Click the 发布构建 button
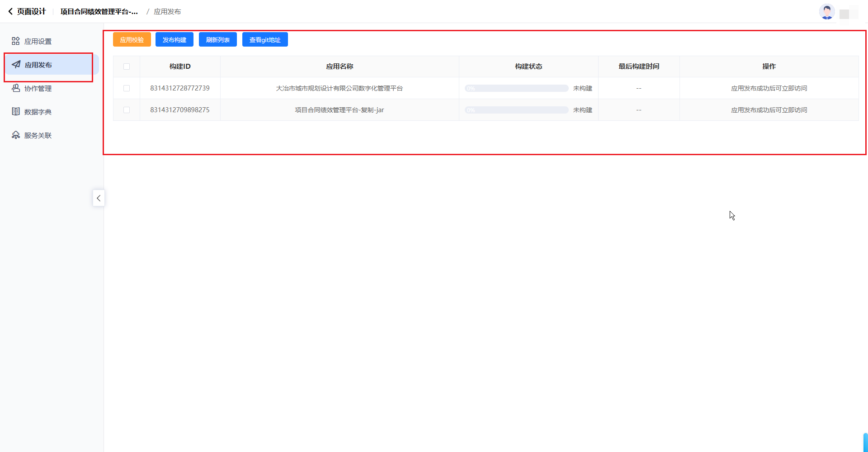Image resolution: width=868 pixels, height=452 pixels. point(175,40)
